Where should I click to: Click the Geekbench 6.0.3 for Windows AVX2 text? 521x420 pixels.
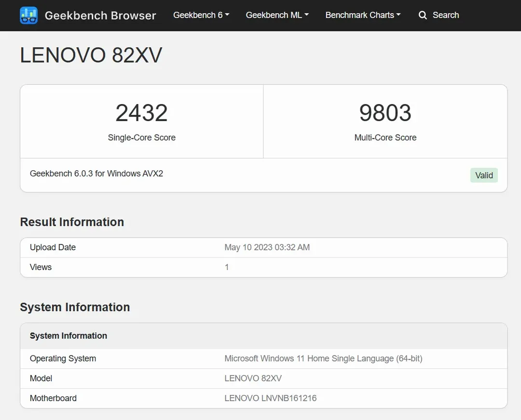[x=96, y=174]
